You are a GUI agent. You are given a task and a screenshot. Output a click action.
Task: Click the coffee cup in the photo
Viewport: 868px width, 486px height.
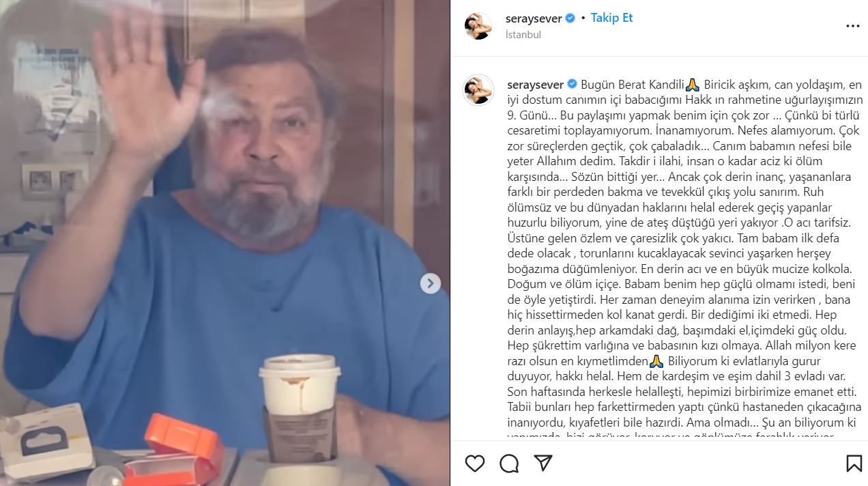[x=300, y=409]
